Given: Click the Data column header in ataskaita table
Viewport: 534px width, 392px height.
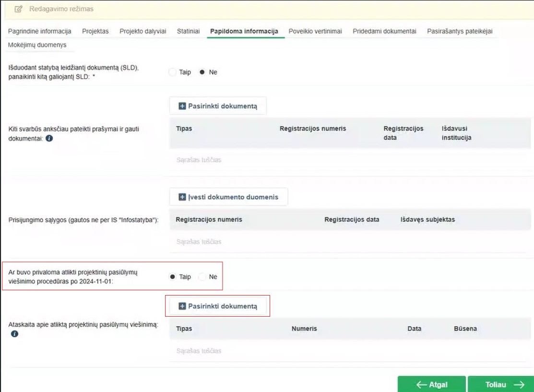Looking at the screenshot, I should [414, 329].
